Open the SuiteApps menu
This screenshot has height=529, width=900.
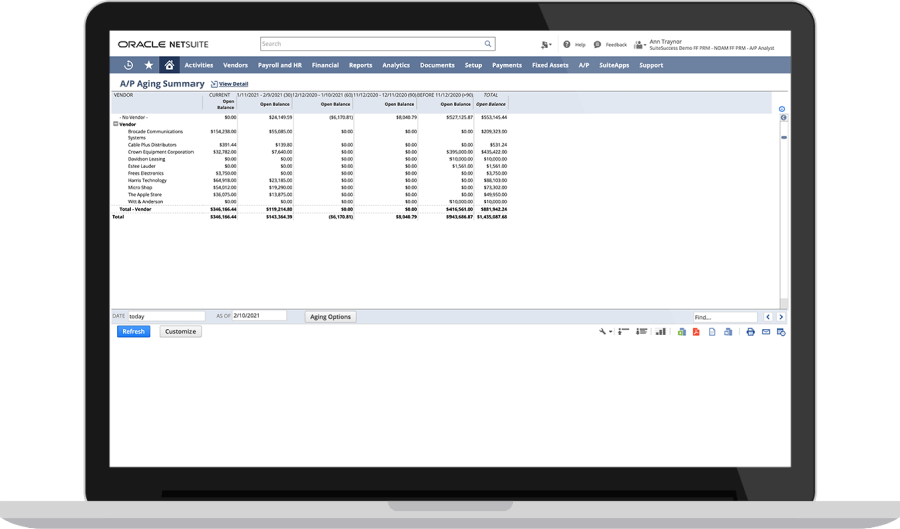[614, 65]
